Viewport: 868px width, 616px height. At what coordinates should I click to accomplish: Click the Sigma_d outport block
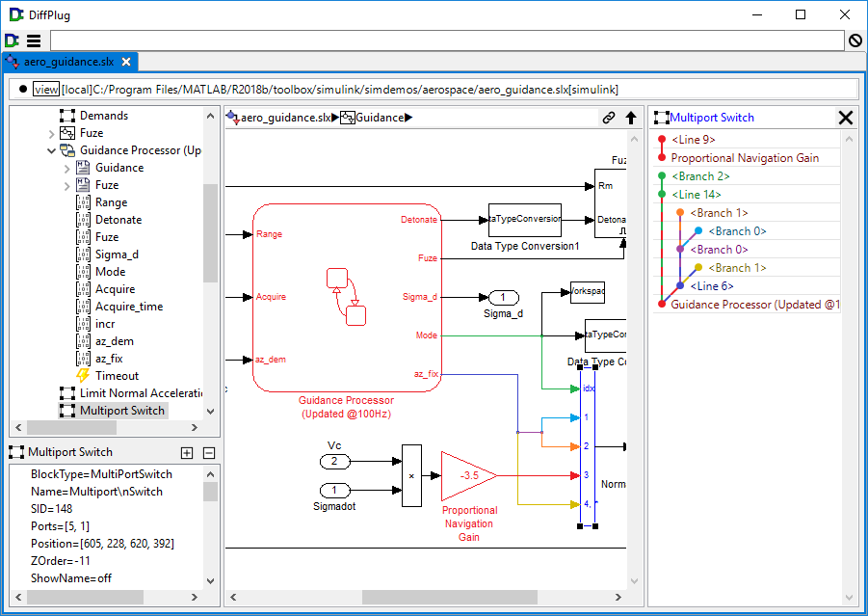pyautogui.click(x=503, y=298)
